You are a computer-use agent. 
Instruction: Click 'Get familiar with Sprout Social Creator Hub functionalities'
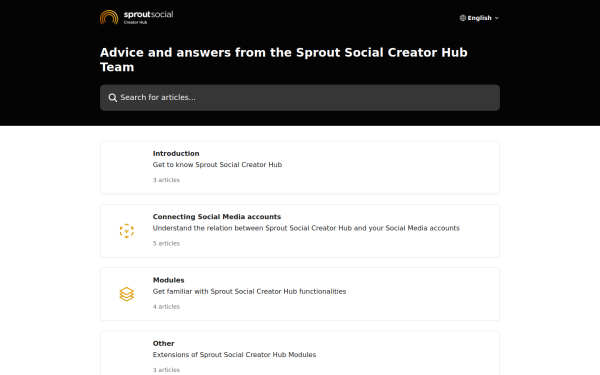pyautogui.click(x=249, y=291)
